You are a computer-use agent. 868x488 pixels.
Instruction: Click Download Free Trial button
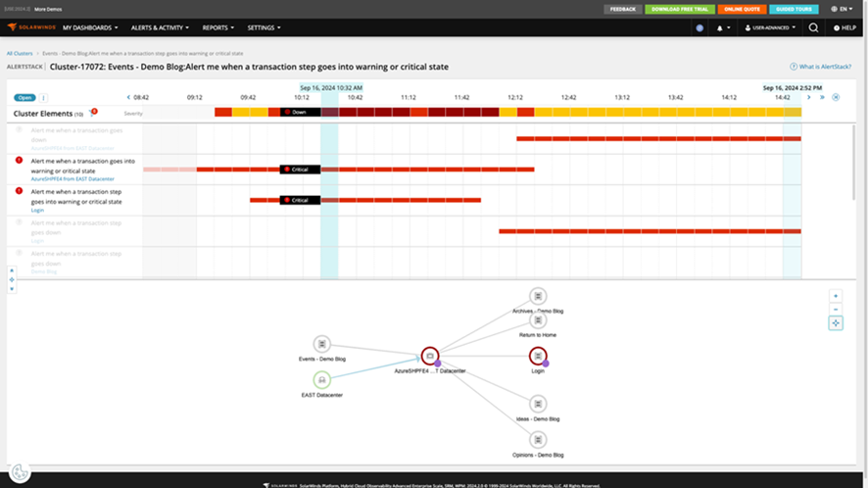(680, 9)
